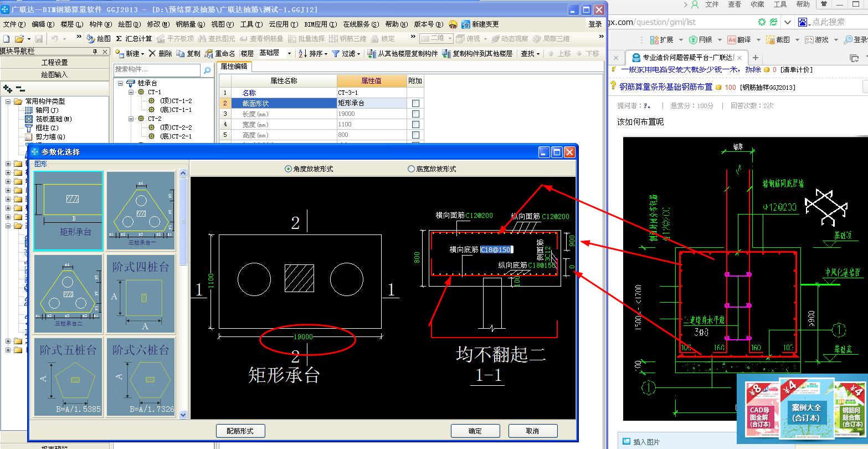Open the 云应用(Y) menu

pos(284,24)
